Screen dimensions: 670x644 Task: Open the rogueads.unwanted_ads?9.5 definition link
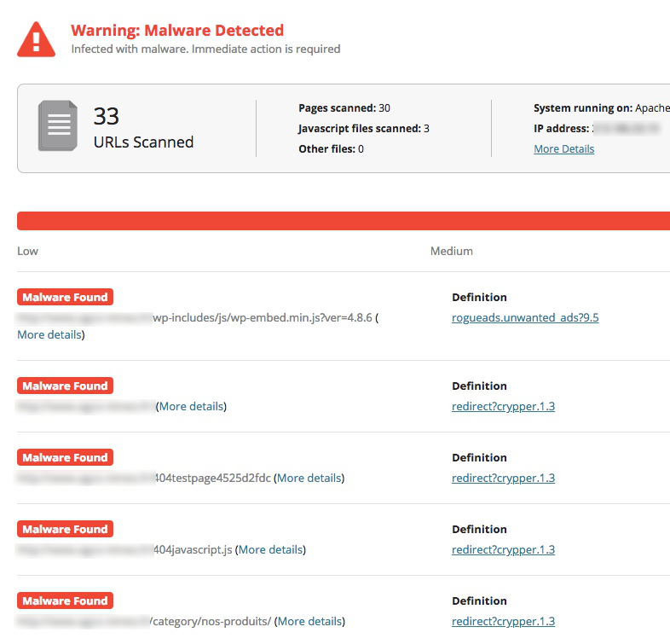pyautogui.click(x=525, y=318)
